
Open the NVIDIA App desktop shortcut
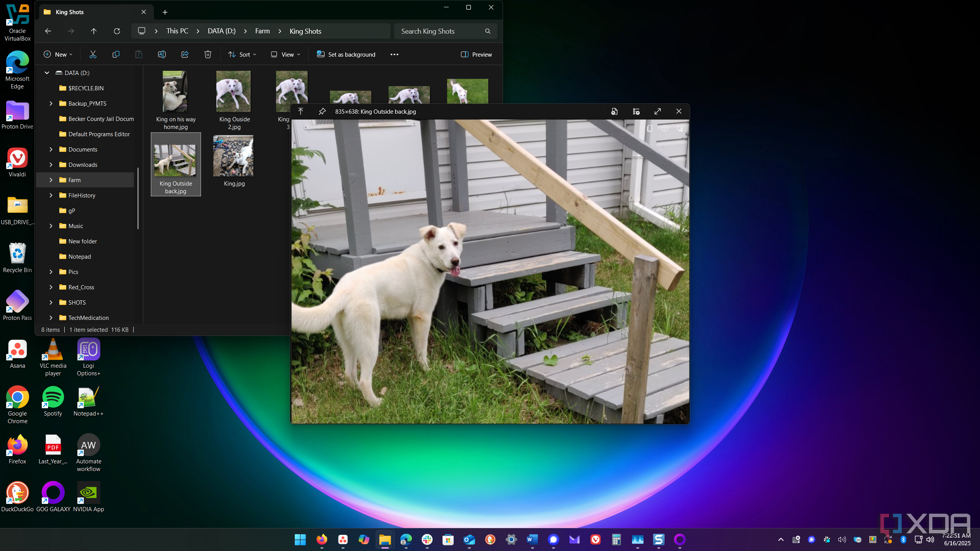click(88, 497)
